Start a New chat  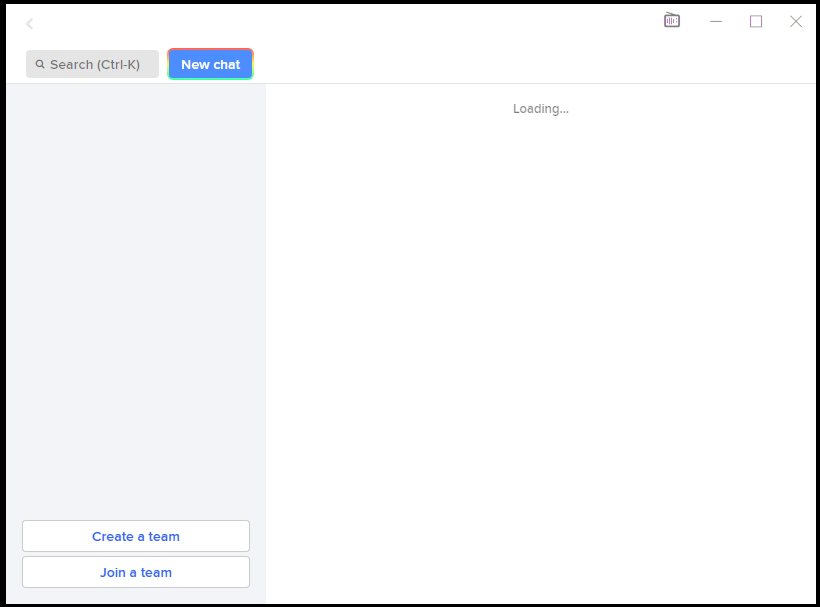[x=210, y=64]
